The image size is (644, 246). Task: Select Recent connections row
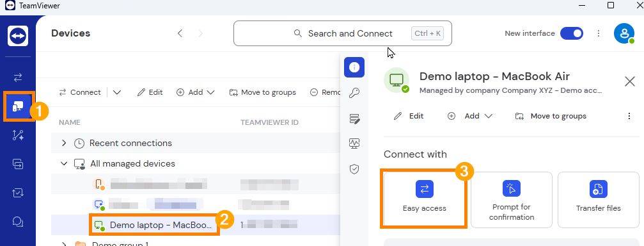click(196, 143)
